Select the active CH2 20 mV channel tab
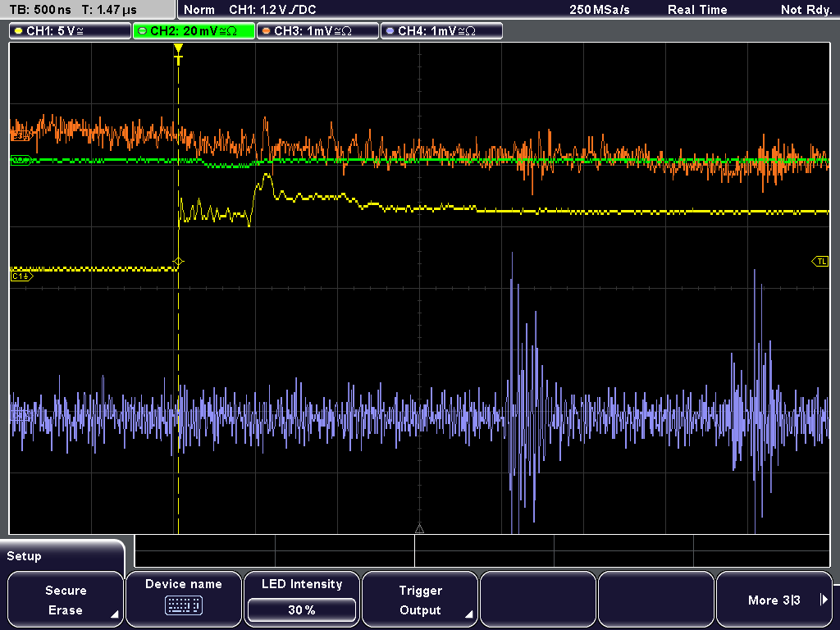Viewport: 840px width, 630px height. [194, 31]
